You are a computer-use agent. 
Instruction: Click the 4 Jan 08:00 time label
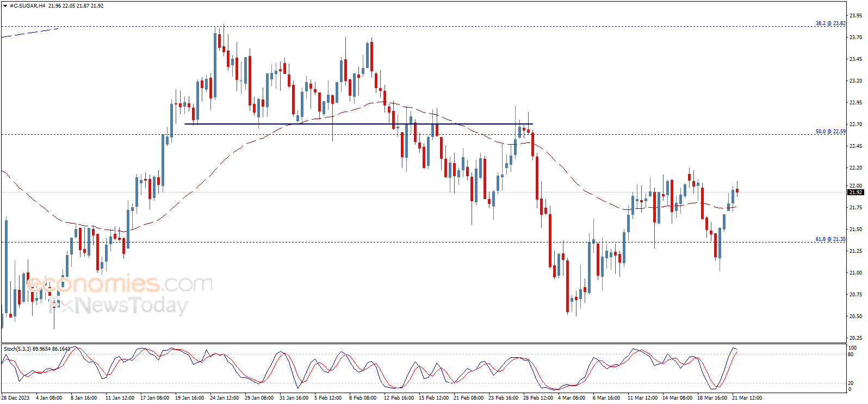point(49,398)
